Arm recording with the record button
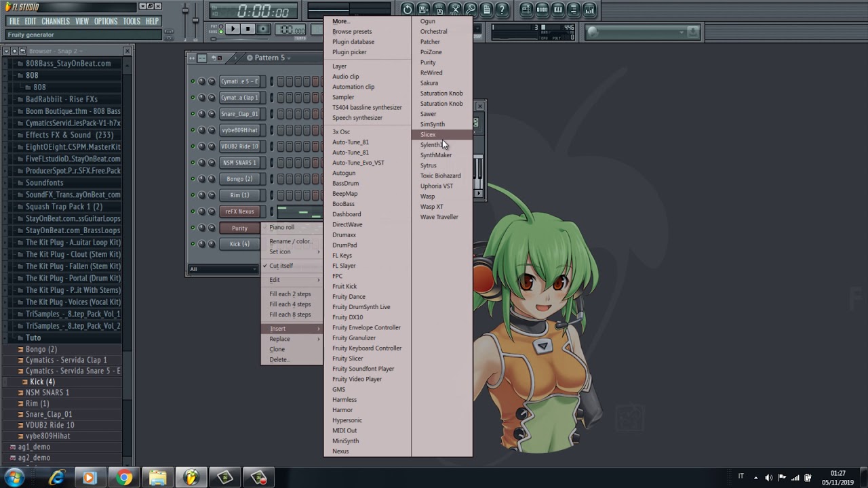 point(263,29)
